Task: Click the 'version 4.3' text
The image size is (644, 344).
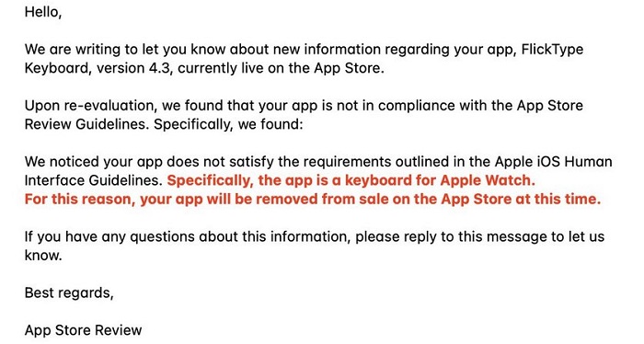Action: coord(132,68)
